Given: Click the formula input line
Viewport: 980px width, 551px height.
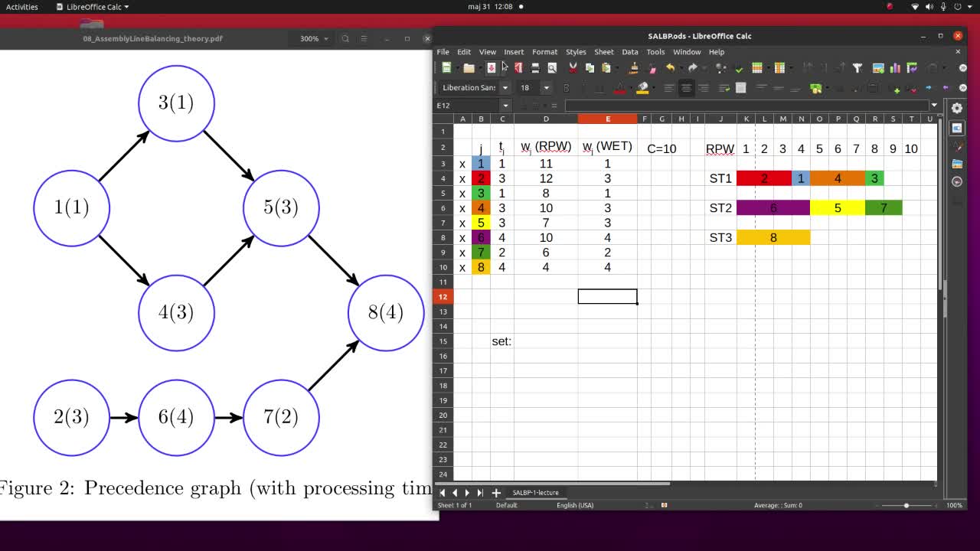Looking at the screenshot, I should point(746,106).
